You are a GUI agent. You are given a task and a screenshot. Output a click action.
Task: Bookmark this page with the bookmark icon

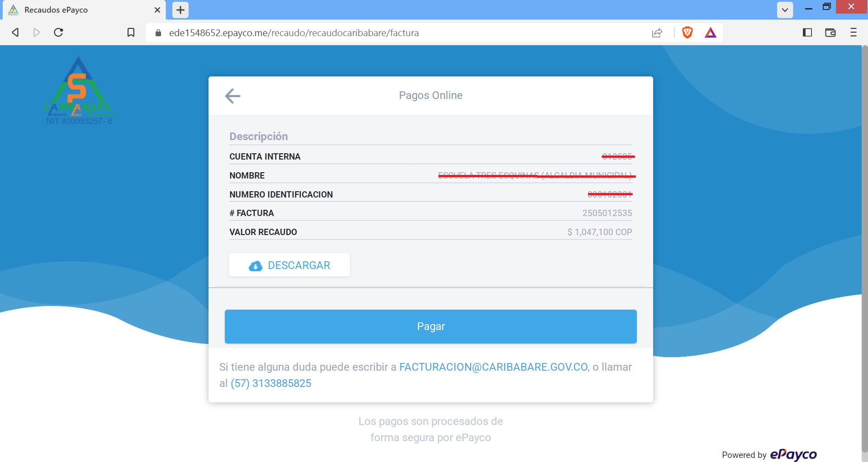(x=131, y=33)
